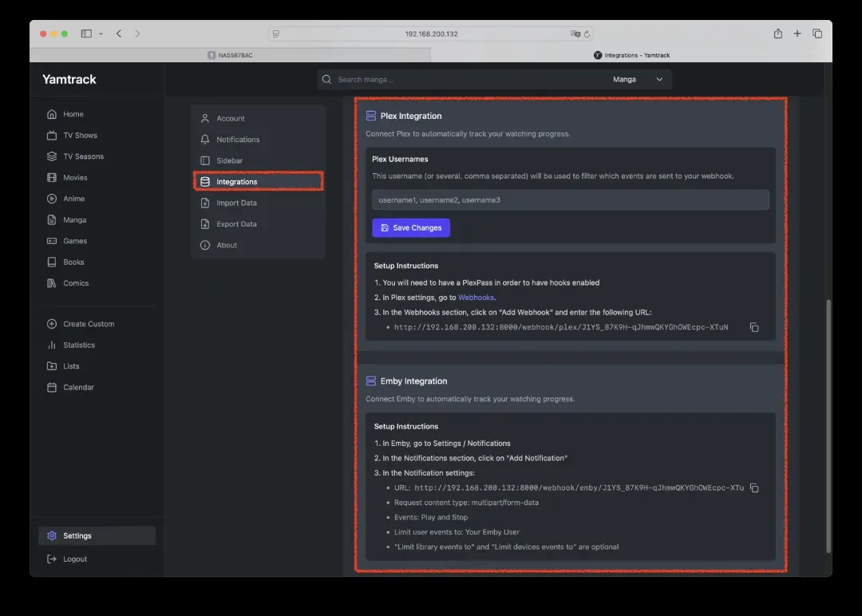Open Notifications settings section
The image size is (862, 616).
point(238,140)
